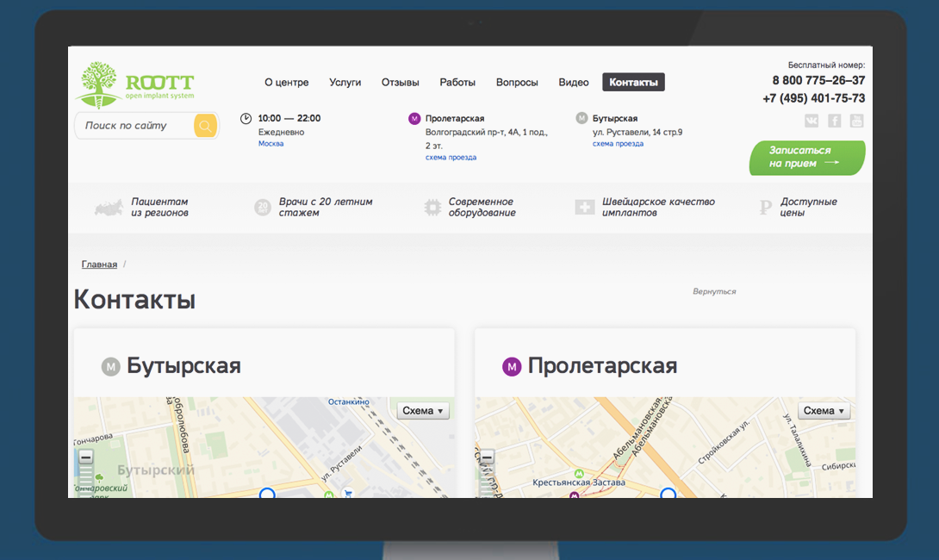Focus the Поиск по сайту search field

(136, 126)
